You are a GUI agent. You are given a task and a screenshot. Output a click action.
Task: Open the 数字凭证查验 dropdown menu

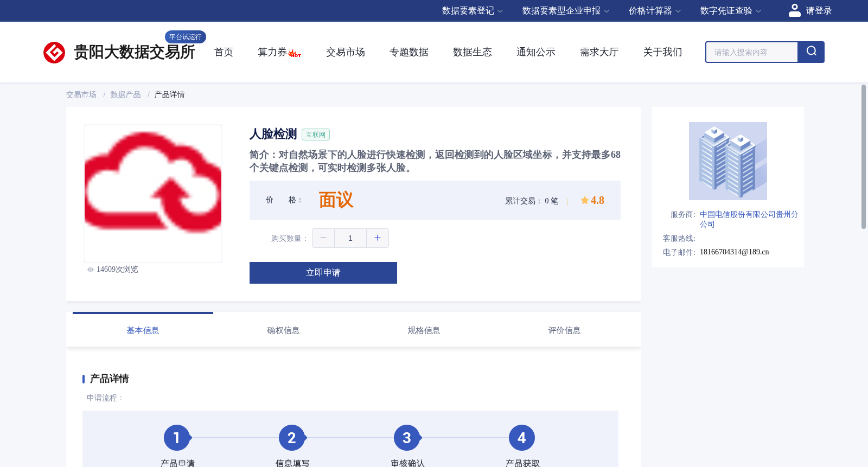(731, 11)
